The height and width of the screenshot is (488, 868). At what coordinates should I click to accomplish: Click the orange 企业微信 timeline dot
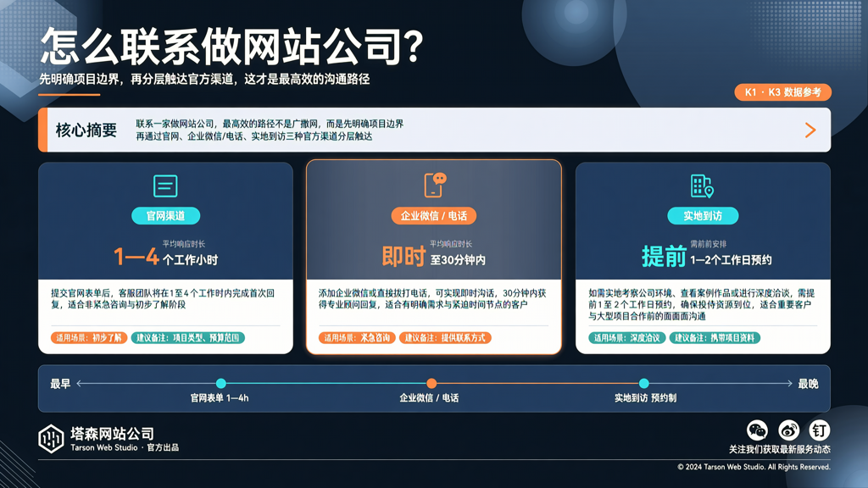(x=431, y=383)
